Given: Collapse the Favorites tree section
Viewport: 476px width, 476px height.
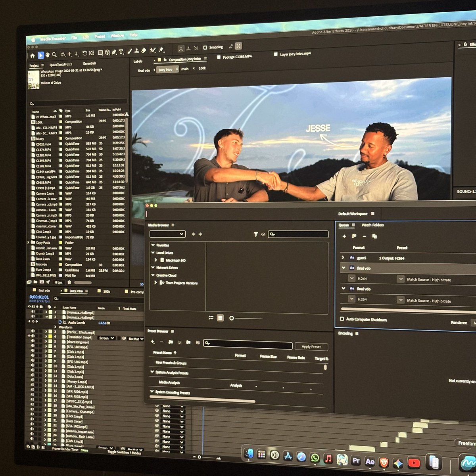Looking at the screenshot, I should point(153,245).
